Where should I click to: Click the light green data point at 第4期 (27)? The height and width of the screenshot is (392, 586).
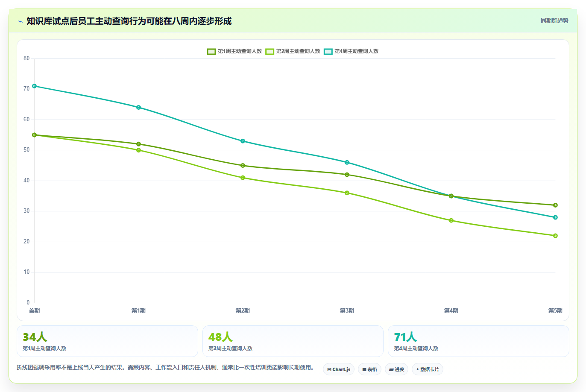point(451,220)
